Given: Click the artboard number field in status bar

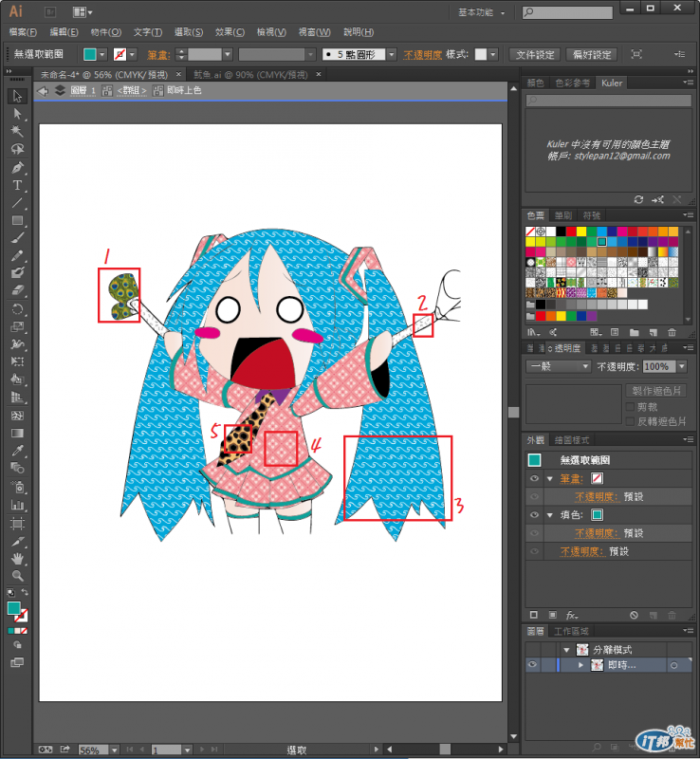Looking at the screenshot, I should point(167,750).
